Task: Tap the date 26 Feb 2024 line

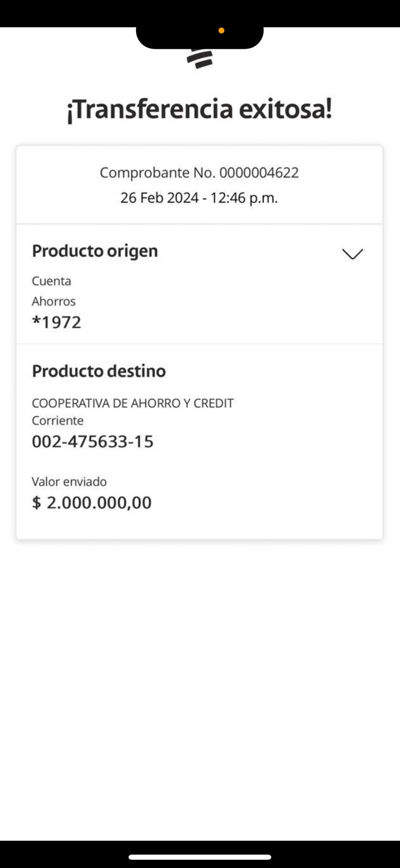Action: coord(199,197)
